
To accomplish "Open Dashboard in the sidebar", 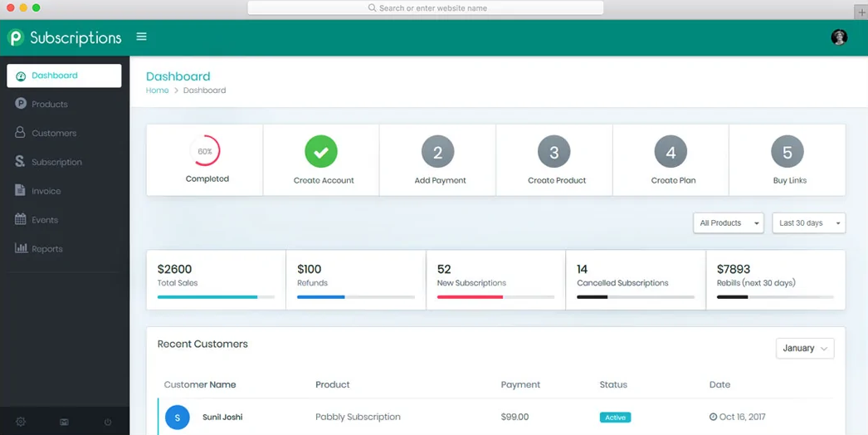I will 64,76.
